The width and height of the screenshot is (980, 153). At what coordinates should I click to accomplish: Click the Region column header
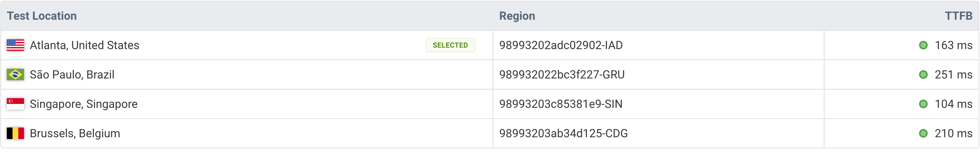[517, 16]
